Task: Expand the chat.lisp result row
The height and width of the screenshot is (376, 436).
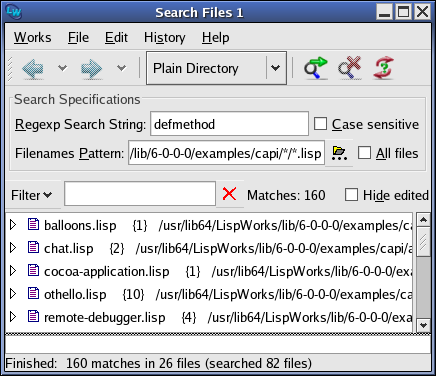Action: click(x=13, y=248)
